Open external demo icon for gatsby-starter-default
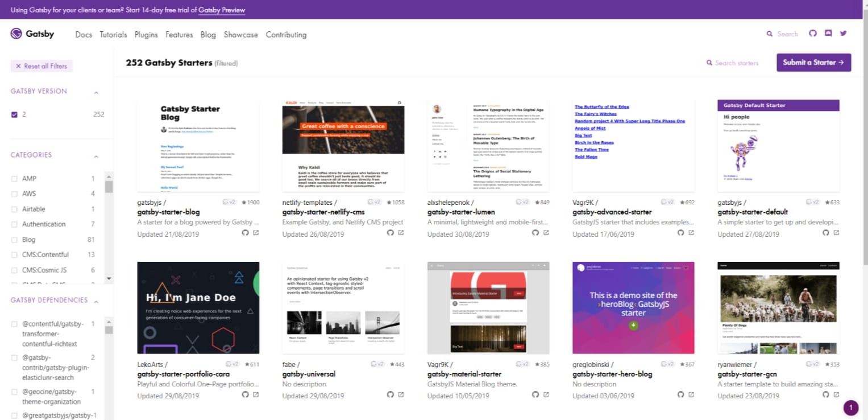The height and width of the screenshot is (420, 868). (x=836, y=233)
